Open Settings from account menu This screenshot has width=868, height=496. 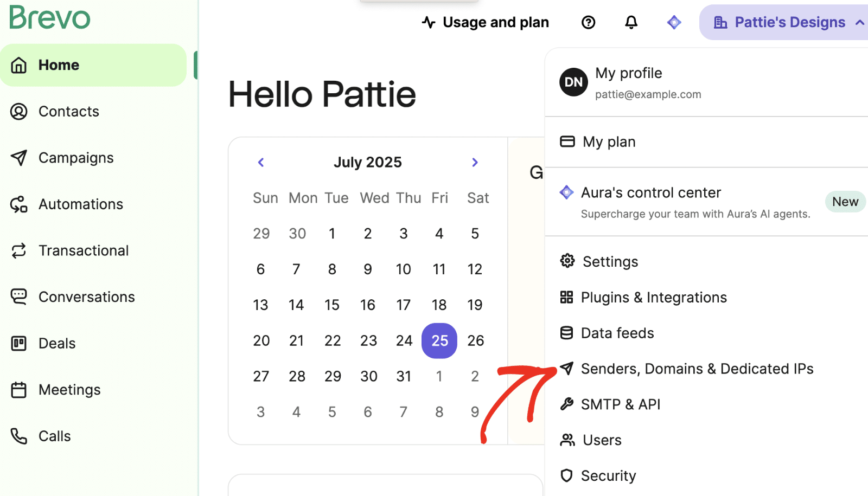[610, 262]
